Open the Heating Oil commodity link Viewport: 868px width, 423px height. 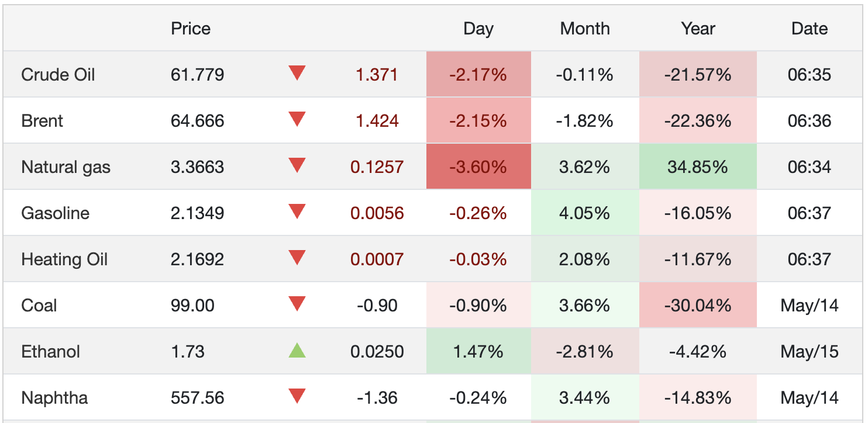coord(64,259)
